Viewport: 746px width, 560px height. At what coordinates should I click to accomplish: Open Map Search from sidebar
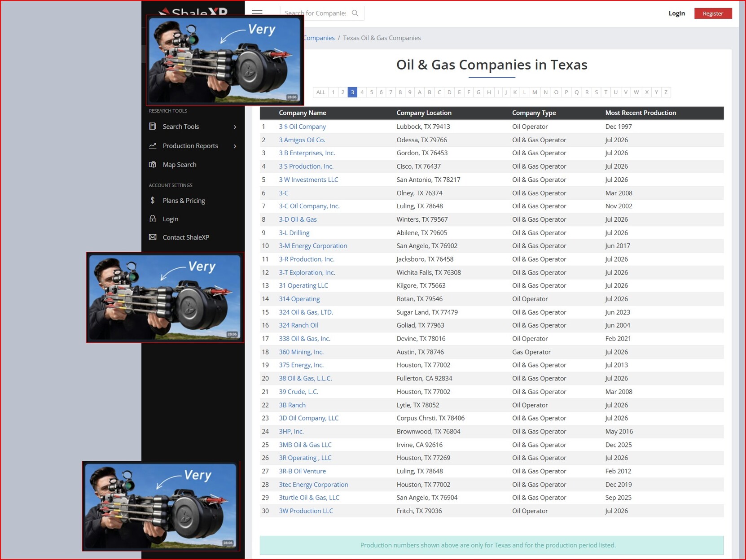(179, 165)
